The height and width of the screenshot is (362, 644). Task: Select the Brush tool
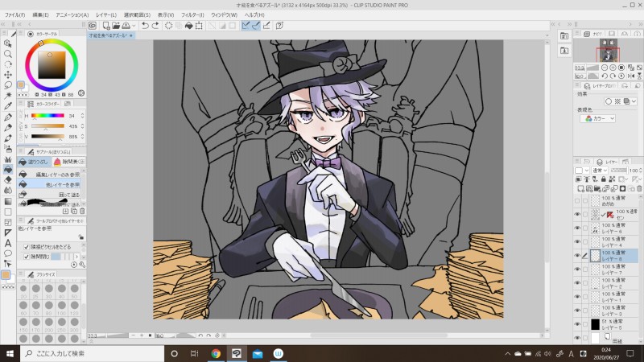pos(8,138)
